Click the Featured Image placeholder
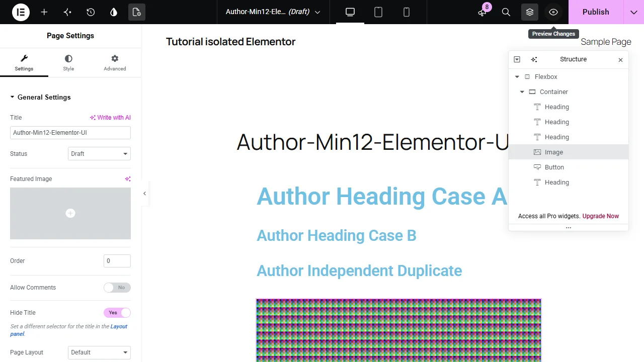 click(x=70, y=213)
